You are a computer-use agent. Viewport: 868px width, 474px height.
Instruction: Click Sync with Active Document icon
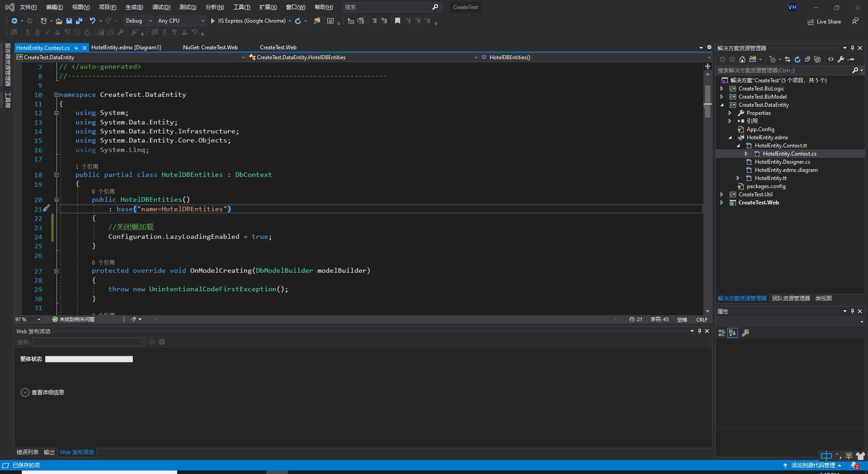788,59
